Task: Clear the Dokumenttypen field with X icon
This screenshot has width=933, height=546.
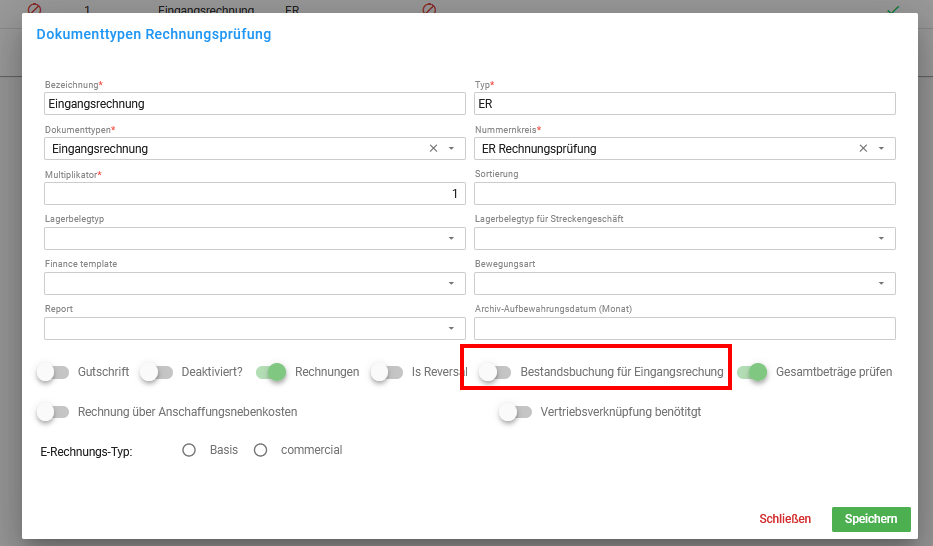Action: 433,149
